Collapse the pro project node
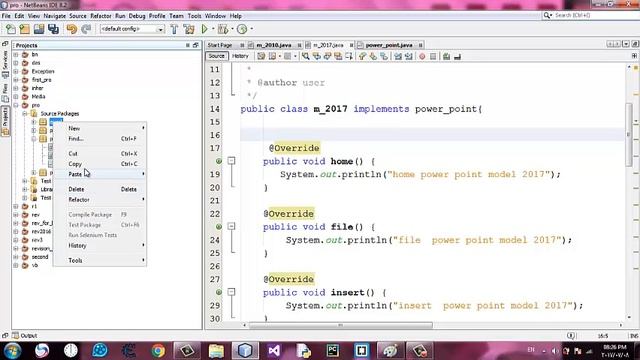Screen dimensions: 640x360 tap(16, 105)
